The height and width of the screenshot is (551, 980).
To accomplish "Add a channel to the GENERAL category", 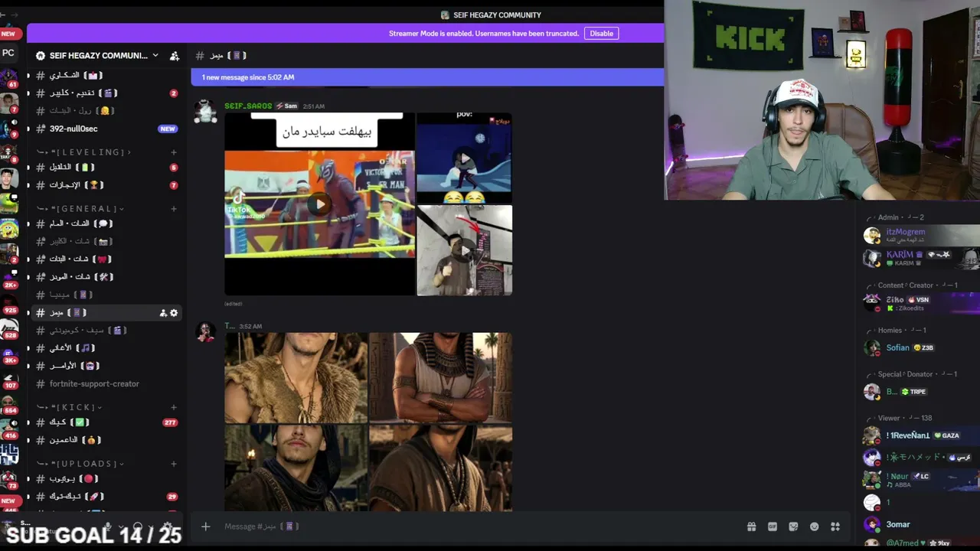I will coord(174,209).
